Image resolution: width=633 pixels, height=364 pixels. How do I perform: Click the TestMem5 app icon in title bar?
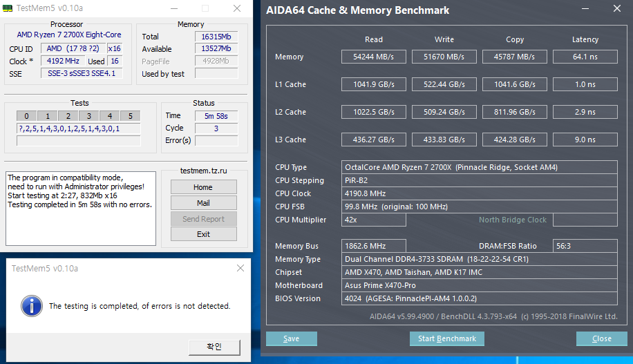[x=8, y=8]
